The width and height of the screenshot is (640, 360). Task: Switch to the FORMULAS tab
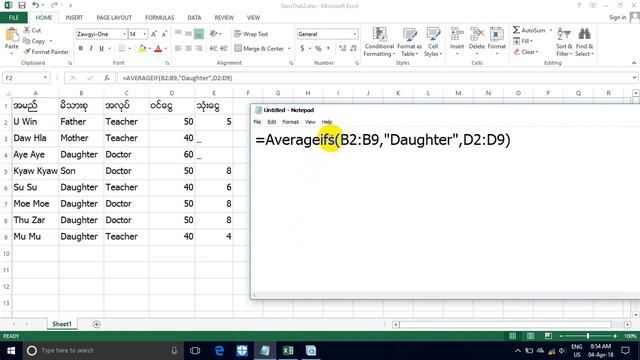coord(160,18)
